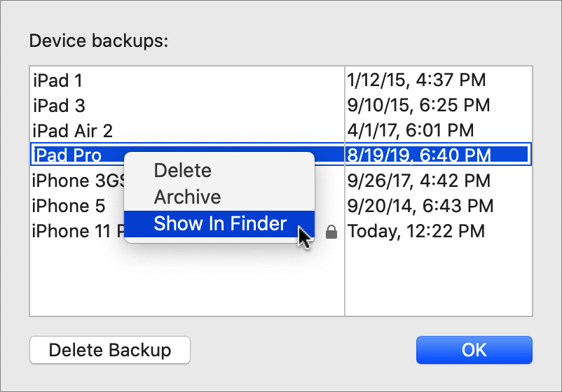Image resolution: width=562 pixels, height=392 pixels.
Task: Click the 9/10/15, 6:25 PM date
Action: point(418,106)
